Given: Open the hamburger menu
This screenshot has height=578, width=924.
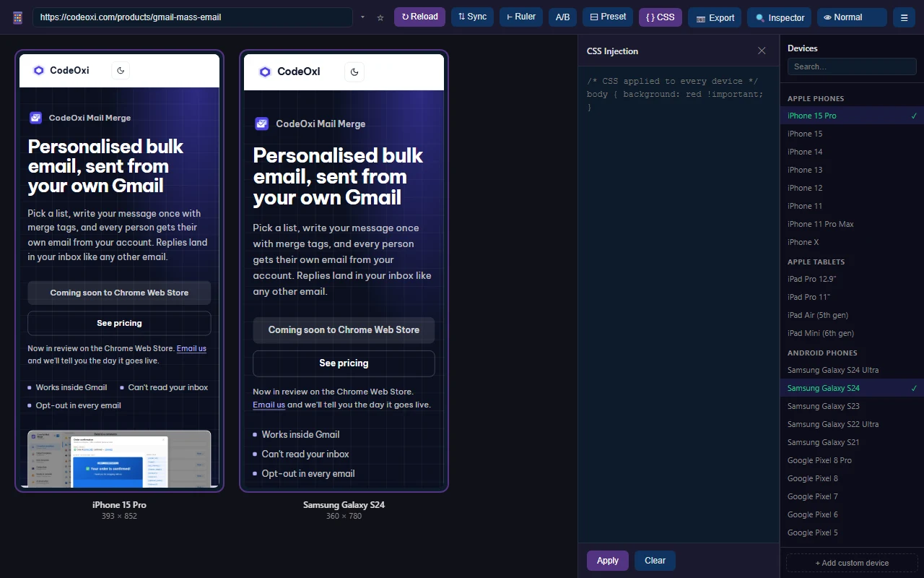Looking at the screenshot, I should tap(904, 17).
